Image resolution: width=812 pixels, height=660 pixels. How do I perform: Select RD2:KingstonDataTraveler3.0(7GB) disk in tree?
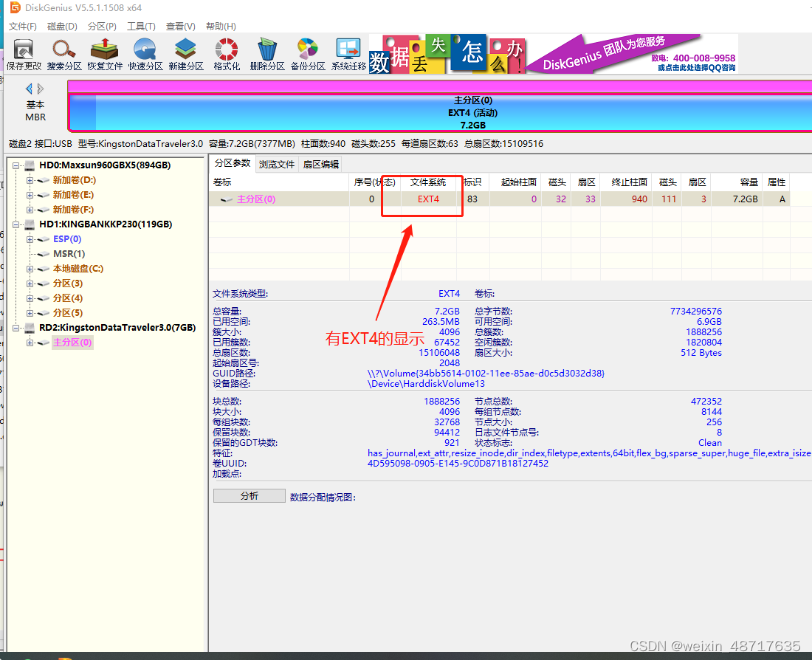(117, 327)
